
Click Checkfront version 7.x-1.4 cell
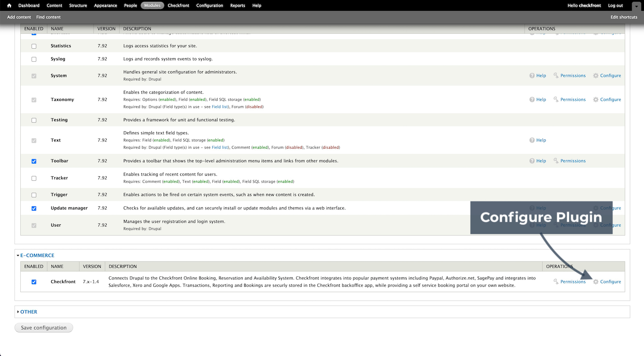tap(91, 282)
